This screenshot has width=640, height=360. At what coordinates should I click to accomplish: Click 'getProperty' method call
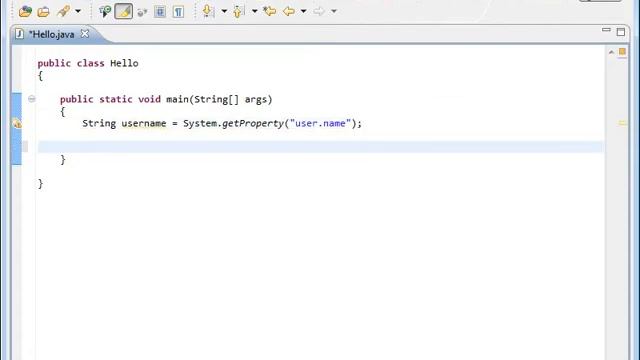pos(253,123)
